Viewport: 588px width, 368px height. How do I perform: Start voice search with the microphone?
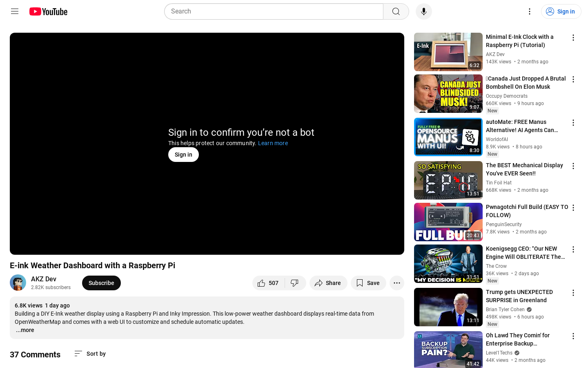coord(423,11)
